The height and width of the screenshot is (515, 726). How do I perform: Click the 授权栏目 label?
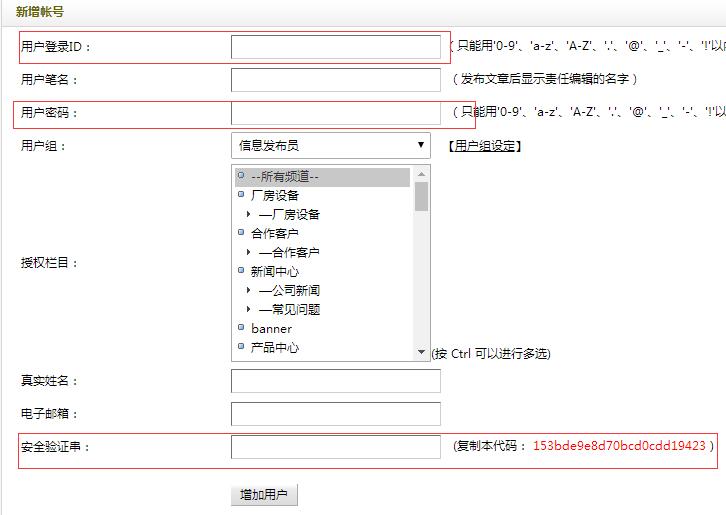(49, 263)
